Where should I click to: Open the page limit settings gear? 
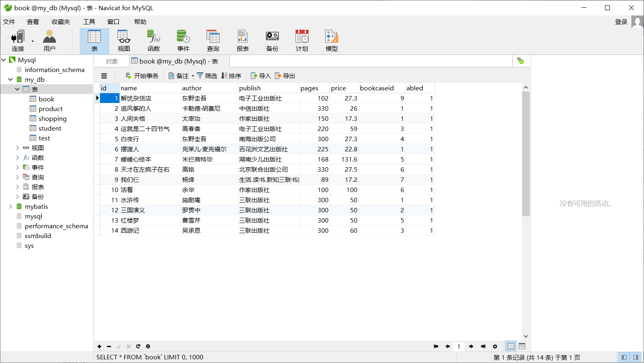point(495,346)
